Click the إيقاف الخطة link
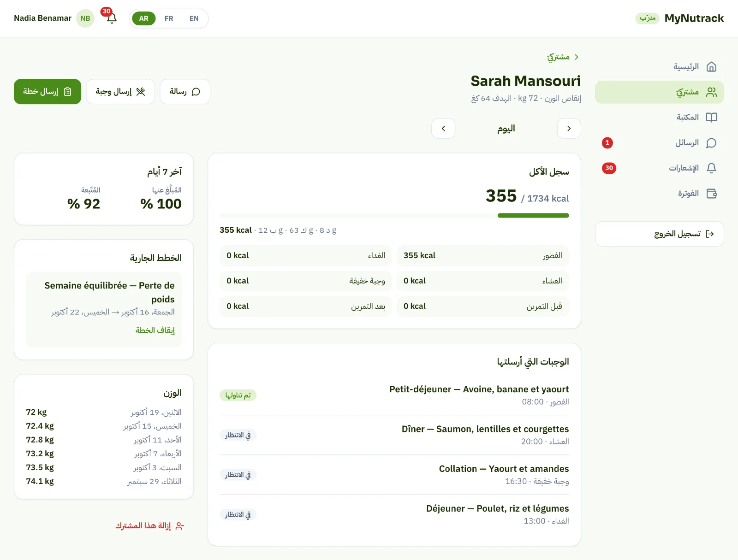The height and width of the screenshot is (560, 738). [155, 330]
